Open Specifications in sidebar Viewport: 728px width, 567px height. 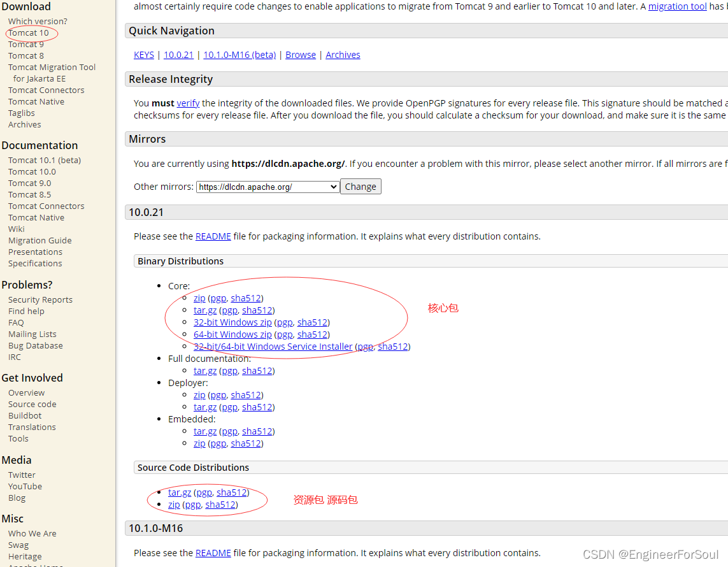(35, 263)
